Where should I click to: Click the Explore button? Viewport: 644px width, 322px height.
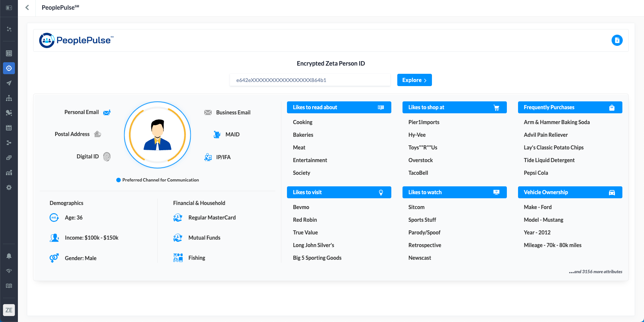pos(414,80)
